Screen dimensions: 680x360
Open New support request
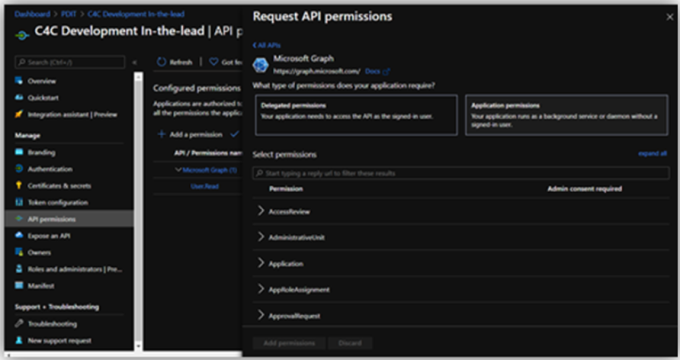pos(59,340)
